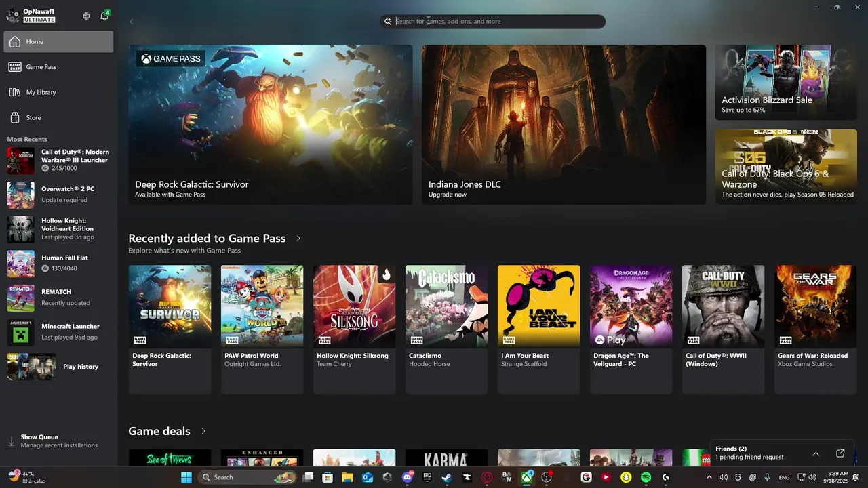The width and height of the screenshot is (868, 488).
Task: Switch the ENG input language
Action: point(784,477)
